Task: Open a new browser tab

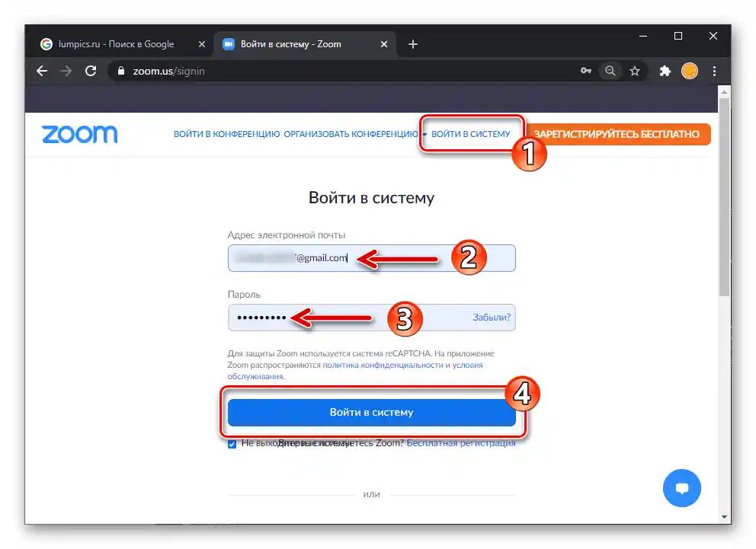Action: click(413, 44)
